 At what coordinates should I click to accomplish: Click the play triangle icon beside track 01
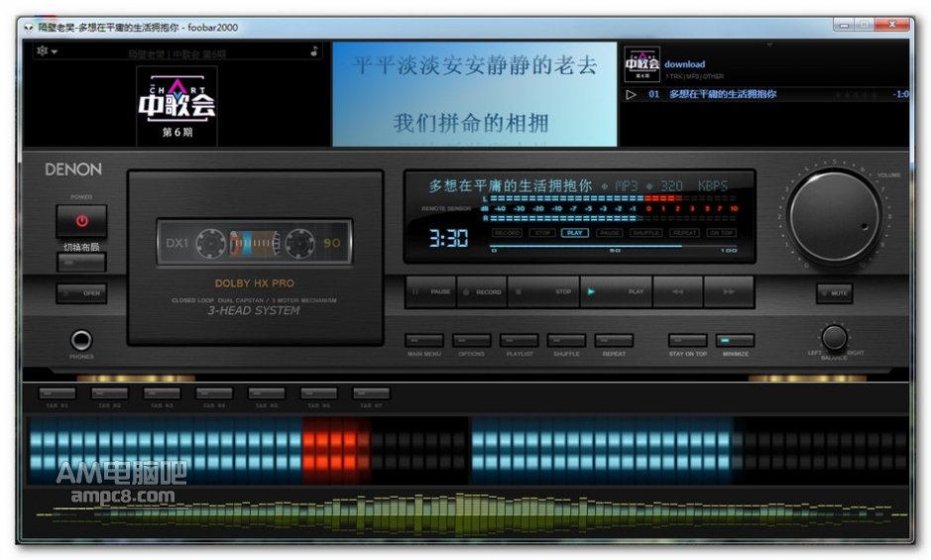click(631, 94)
